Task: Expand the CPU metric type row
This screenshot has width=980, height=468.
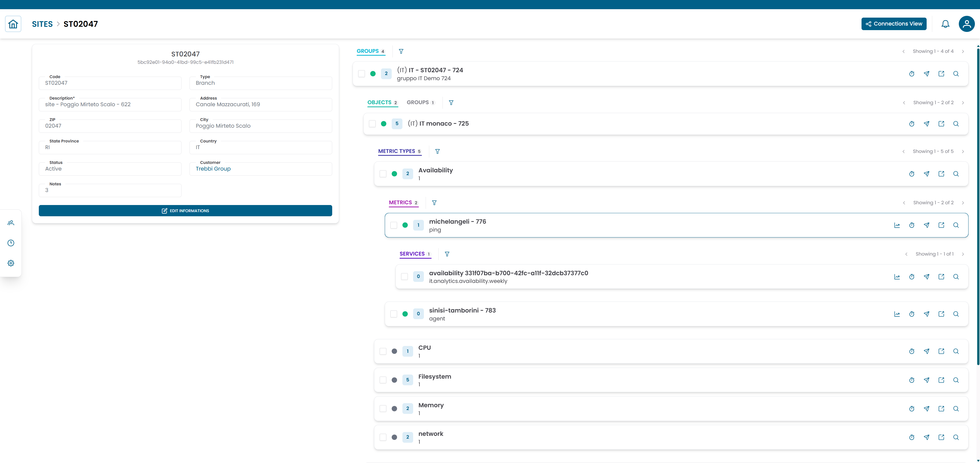Action: pyautogui.click(x=425, y=348)
